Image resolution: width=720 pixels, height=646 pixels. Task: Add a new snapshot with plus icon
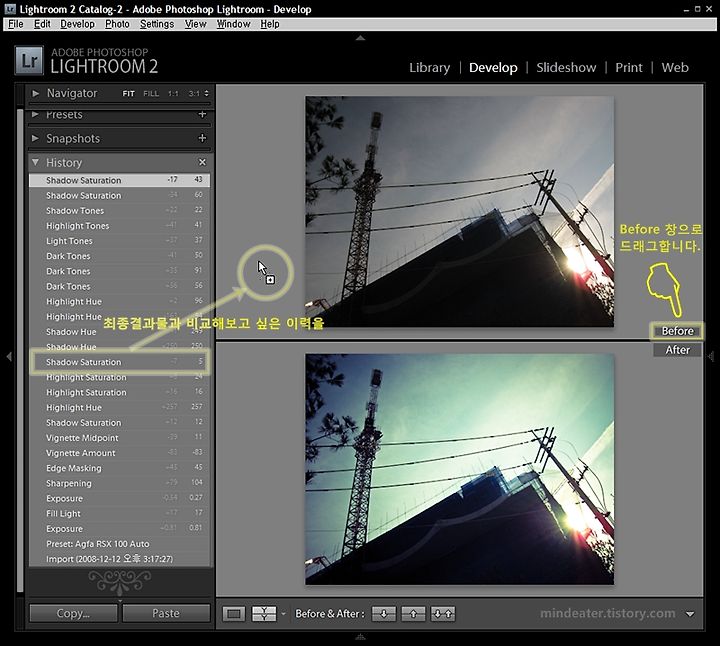202,138
